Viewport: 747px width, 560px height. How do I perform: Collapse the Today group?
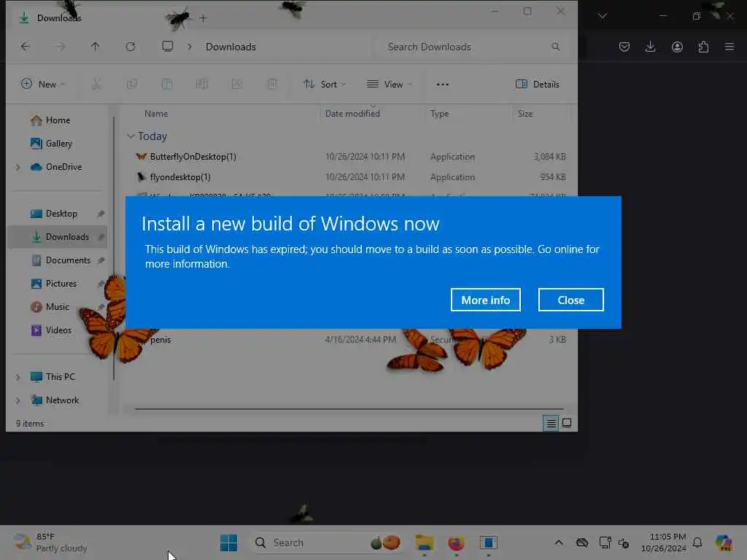pos(131,136)
